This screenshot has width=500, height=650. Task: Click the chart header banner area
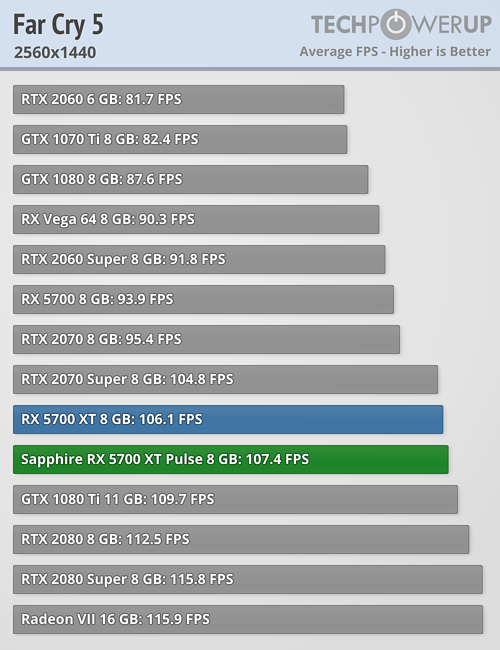[250, 34]
